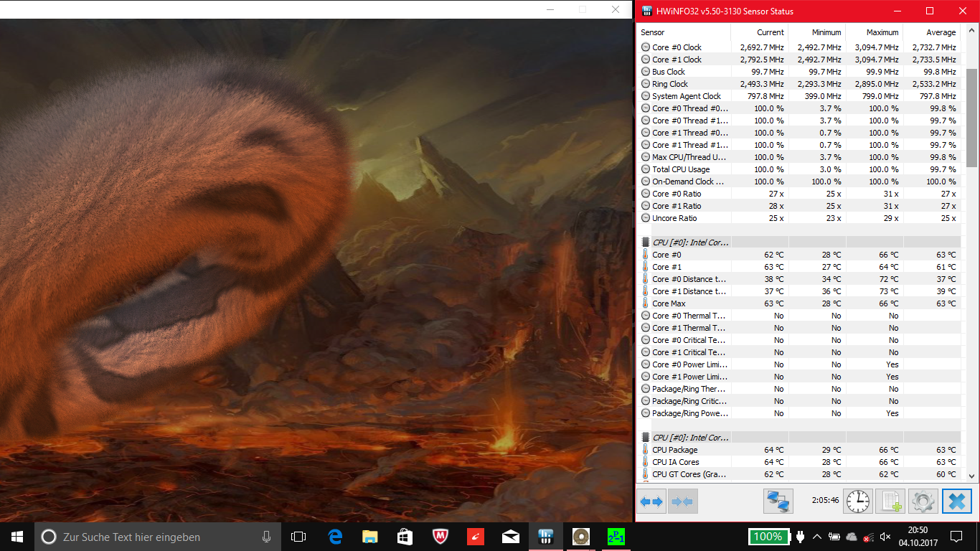This screenshot has height=551, width=980.
Task: Select the 'Package/Ring Critic...' sensor label
Action: click(689, 401)
